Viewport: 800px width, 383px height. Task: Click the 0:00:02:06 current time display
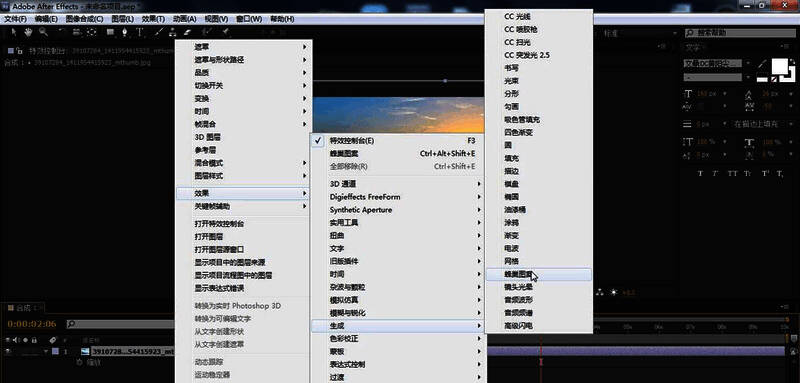(32, 324)
